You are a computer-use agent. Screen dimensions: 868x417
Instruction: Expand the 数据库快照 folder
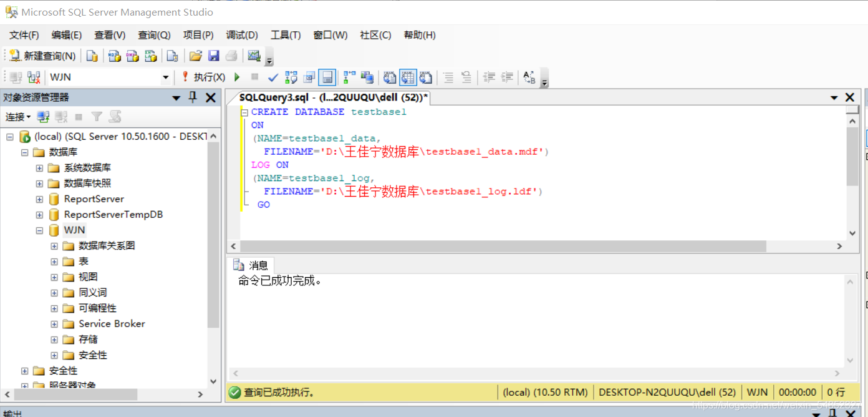[x=39, y=184]
